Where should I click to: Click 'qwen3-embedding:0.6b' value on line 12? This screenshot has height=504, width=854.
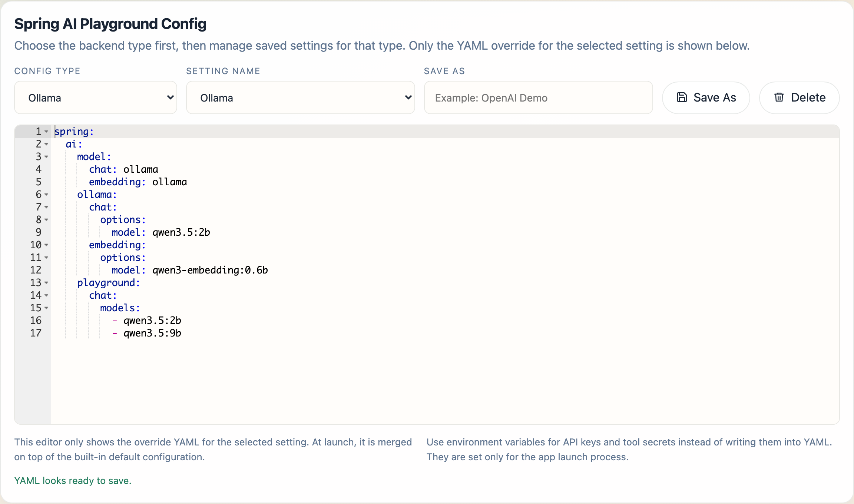tap(210, 270)
